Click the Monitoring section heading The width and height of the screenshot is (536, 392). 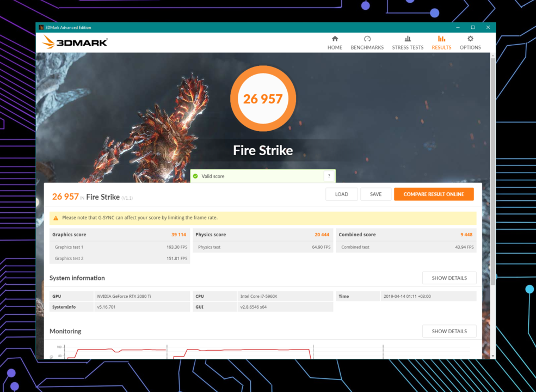65,331
